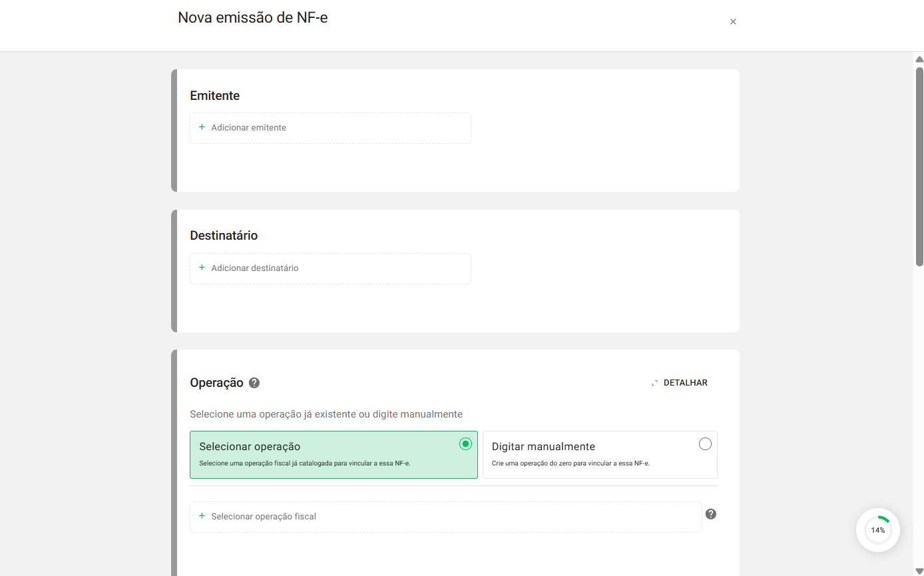The image size is (924, 576).
Task: Click the plus icon beside Adicionar emitente
Action: tap(202, 127)
